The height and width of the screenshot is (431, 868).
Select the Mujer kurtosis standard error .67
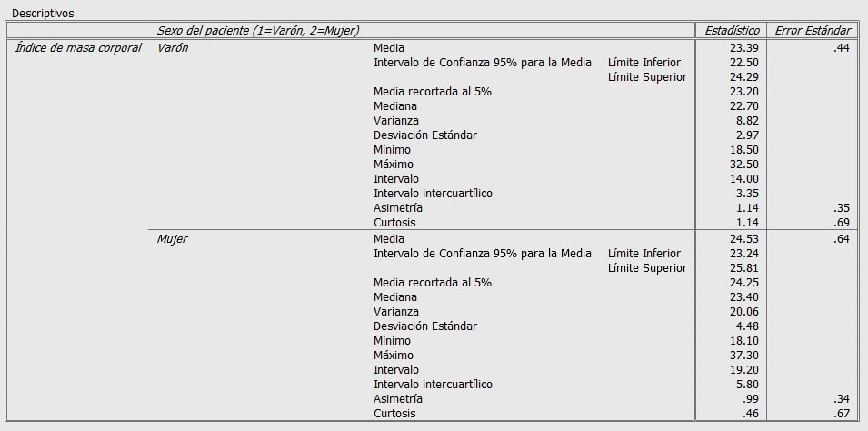tap(841, 414)
